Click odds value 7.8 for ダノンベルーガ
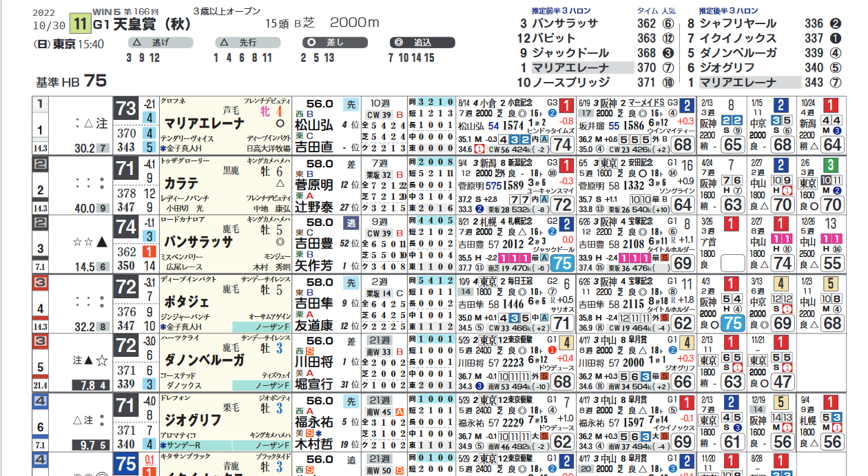This screenshot has height=476, width=868. point(88,384)
